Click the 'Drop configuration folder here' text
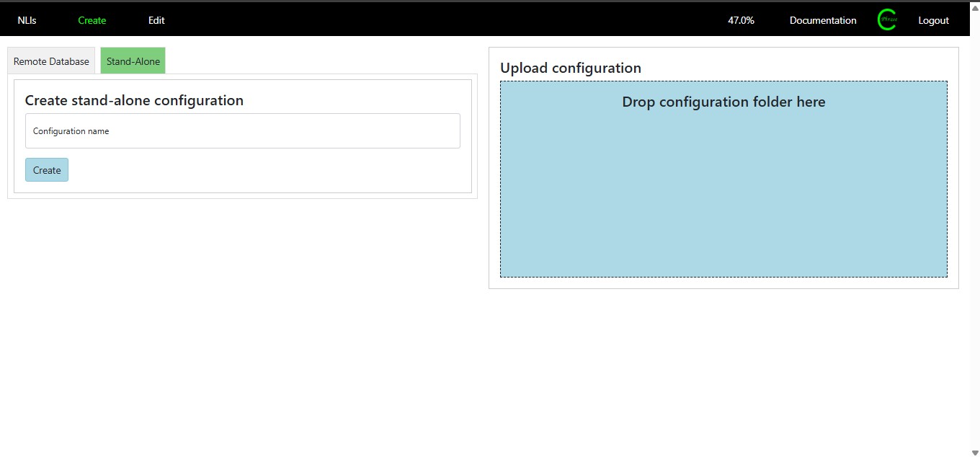 pyautogui.click(x=723, y=102)
